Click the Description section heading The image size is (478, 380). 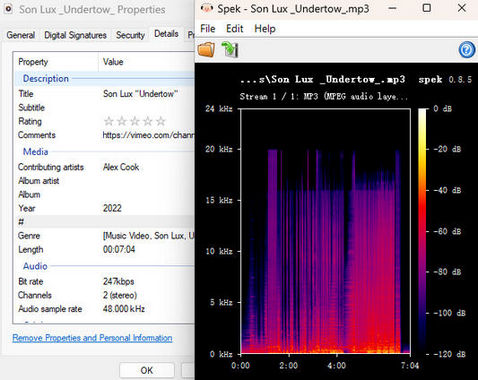46,79
